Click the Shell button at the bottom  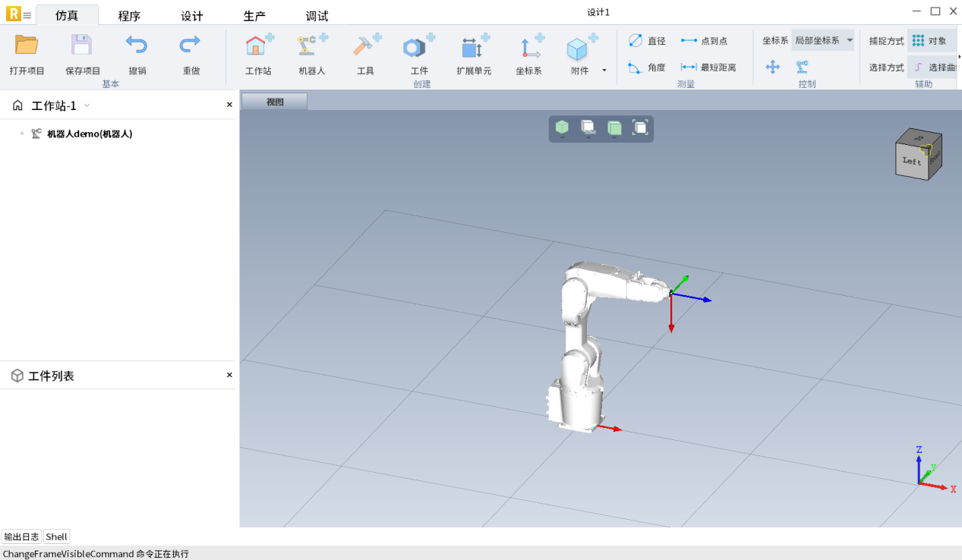[56, 536]
